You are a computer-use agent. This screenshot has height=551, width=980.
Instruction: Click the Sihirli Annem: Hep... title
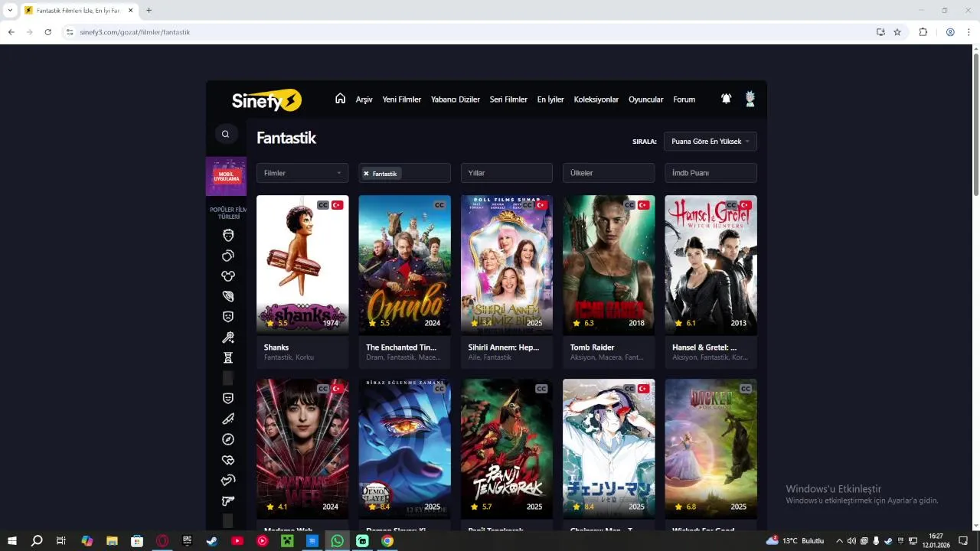[x=504, y=347]
